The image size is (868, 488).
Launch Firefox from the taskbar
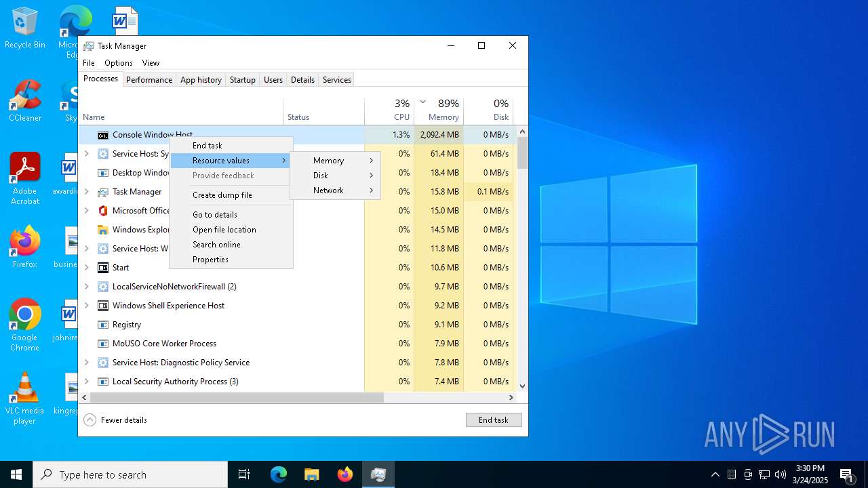pyautogui.click(x=345, y=474)
